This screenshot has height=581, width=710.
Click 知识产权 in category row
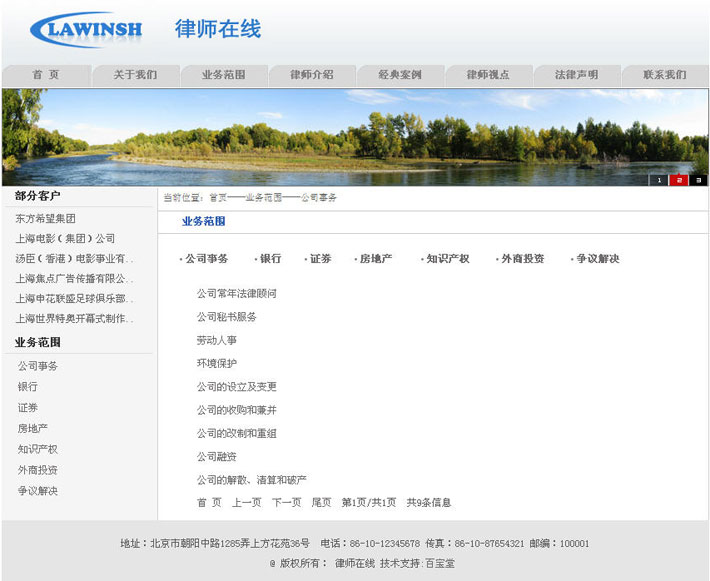[x=448, y=259]
